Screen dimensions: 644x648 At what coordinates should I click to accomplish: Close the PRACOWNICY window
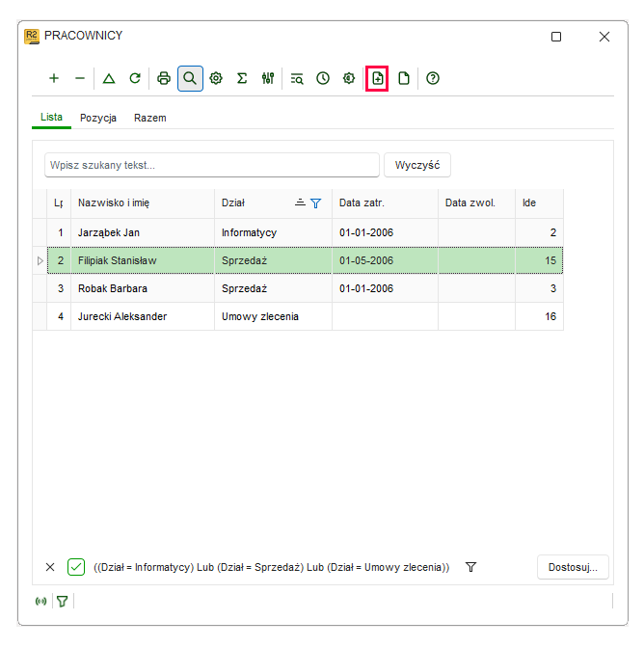pos(604,37)
